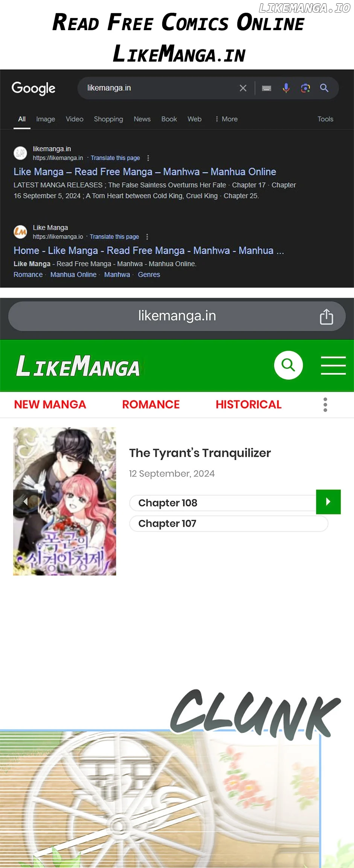Switch to the Image results tab

(x=46, y=119)
